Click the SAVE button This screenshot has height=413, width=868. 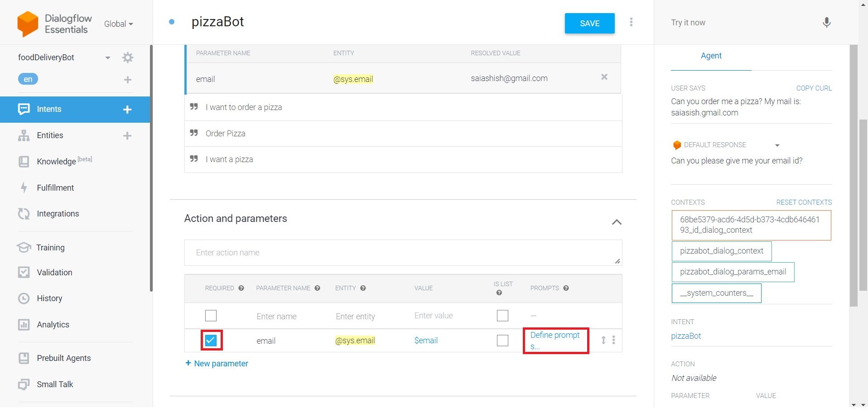(x=589, y=23)
